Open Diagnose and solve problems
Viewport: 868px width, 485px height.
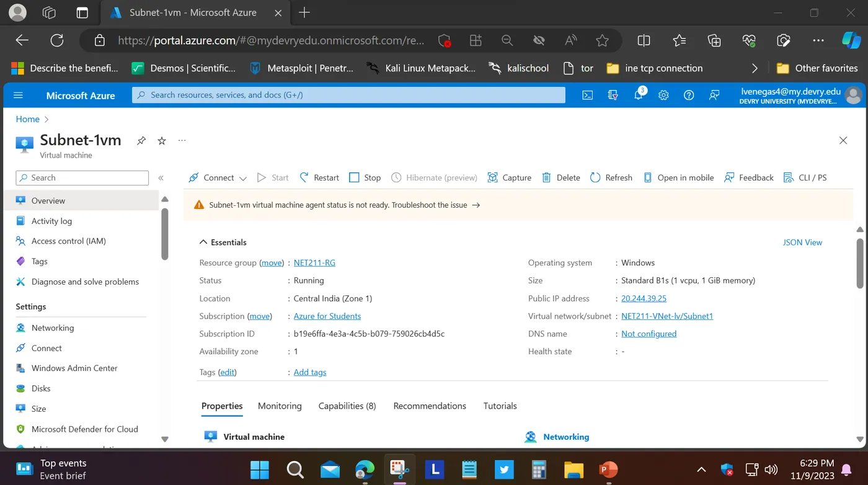point(85,282)
